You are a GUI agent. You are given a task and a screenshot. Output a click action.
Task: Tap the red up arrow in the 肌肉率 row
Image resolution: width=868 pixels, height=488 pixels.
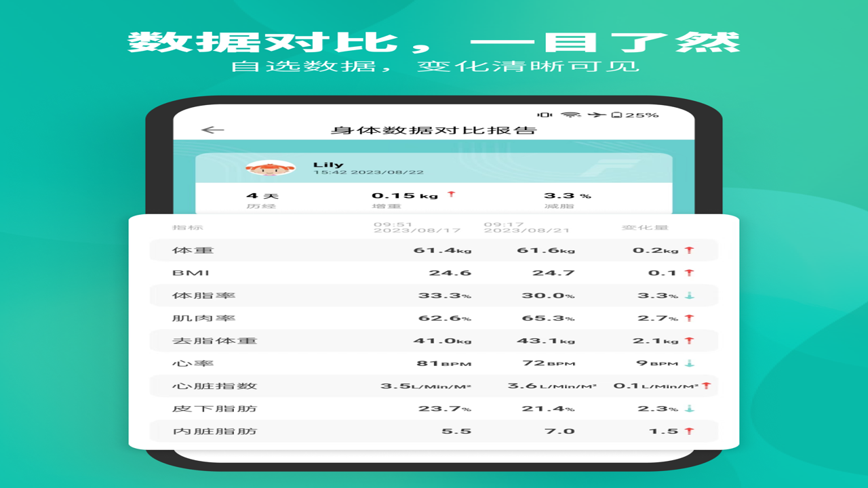[x=690, y=318]
